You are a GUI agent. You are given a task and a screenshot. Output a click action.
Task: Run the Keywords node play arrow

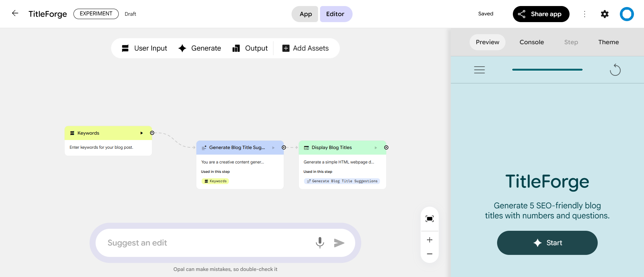142,133
